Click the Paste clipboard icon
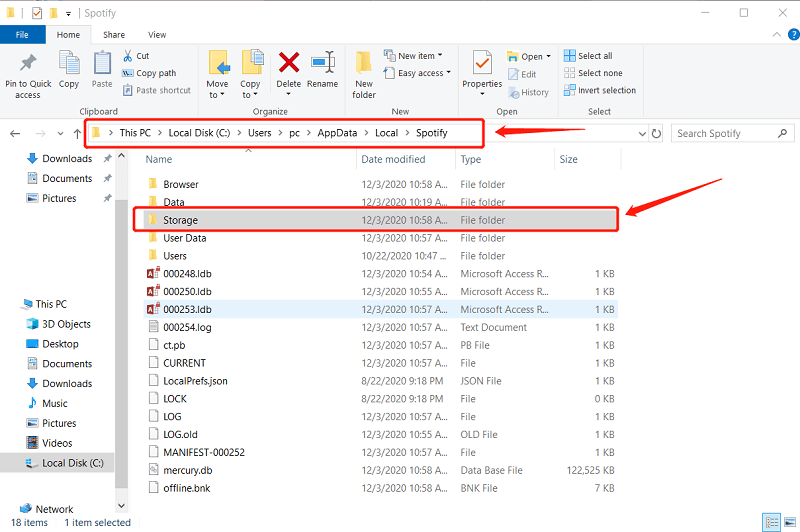The width and height of the screenshot is (800, 532). (102, 63)
